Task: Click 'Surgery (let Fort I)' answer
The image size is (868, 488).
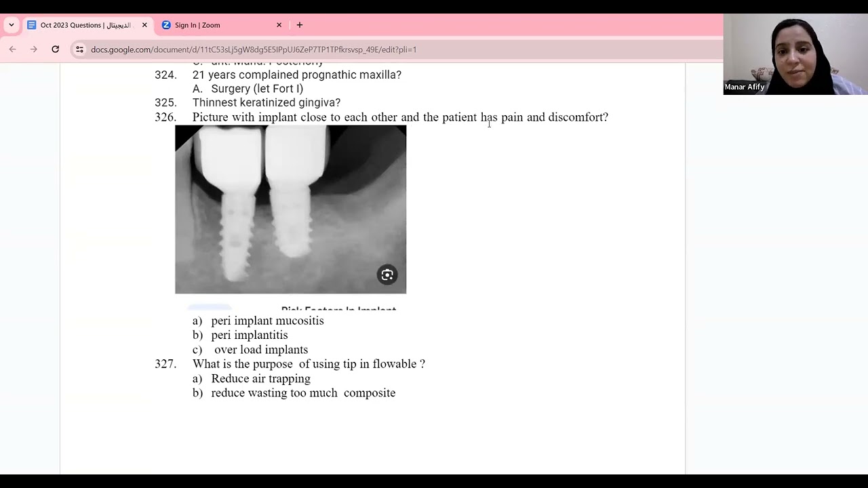Action: [257, 89]
